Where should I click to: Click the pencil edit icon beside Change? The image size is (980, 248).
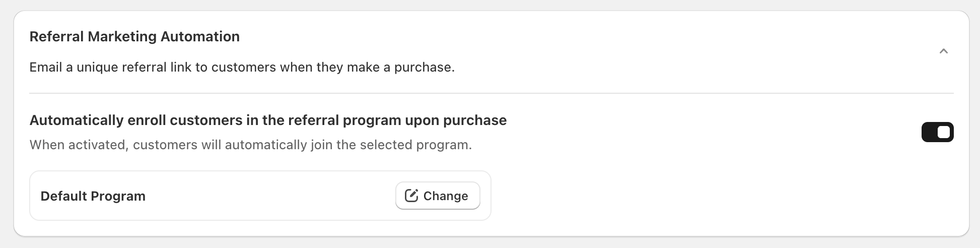(411, 196)
